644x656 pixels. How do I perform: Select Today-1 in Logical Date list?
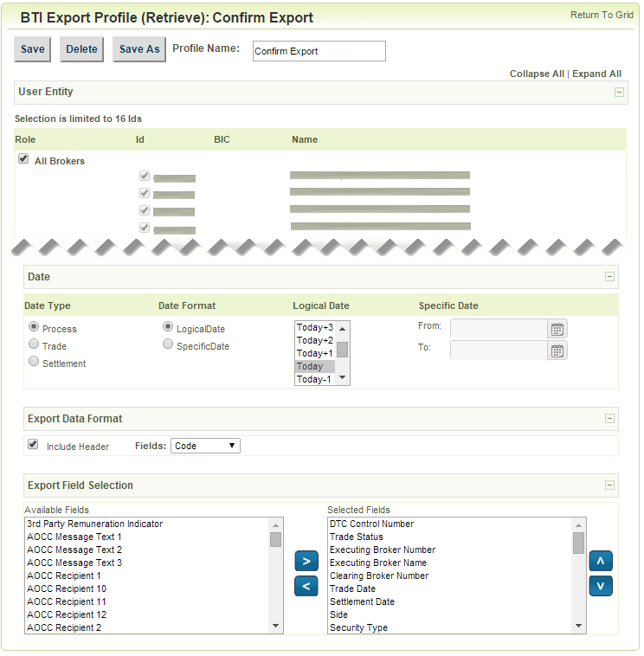point(314,379)
